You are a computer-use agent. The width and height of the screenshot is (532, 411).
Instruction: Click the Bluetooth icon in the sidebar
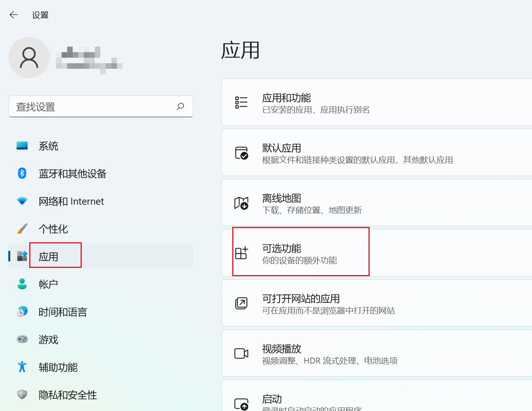point(22,173)
